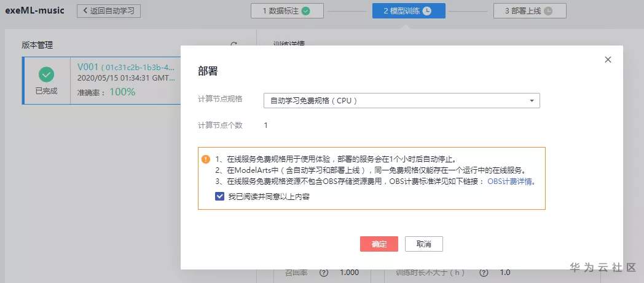Viewport: 644px width, 283px height.
Task: Click the clock icon on 部署上线 step
Action: (548, 10)
